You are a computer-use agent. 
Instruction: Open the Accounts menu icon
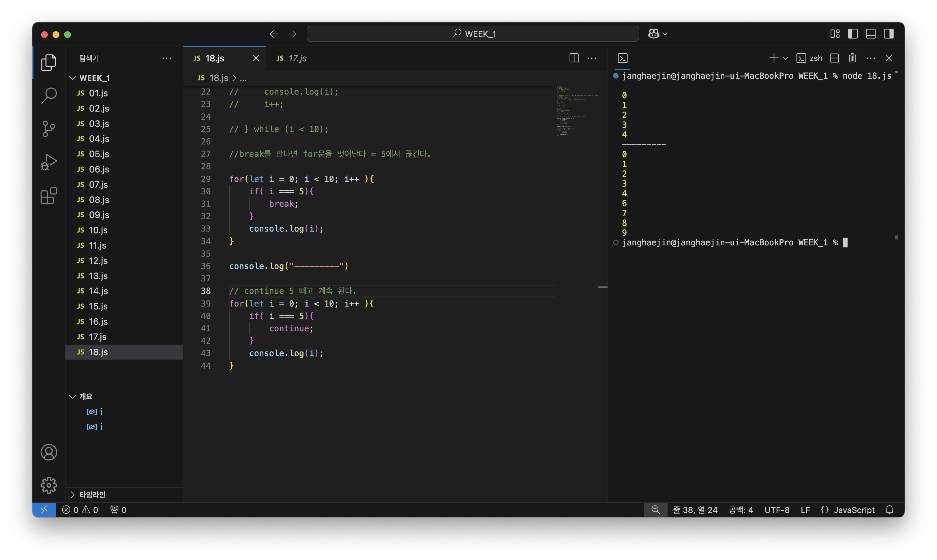(49, 452)
